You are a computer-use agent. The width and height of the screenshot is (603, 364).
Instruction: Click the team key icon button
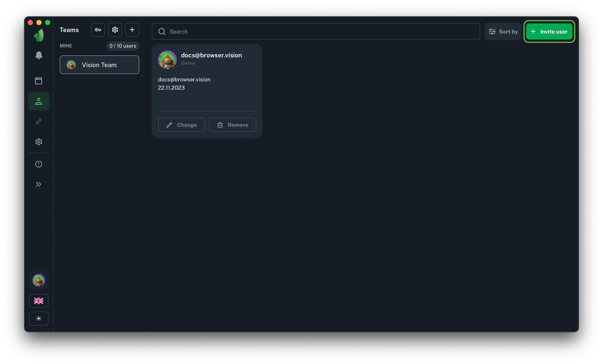(98, 30)
